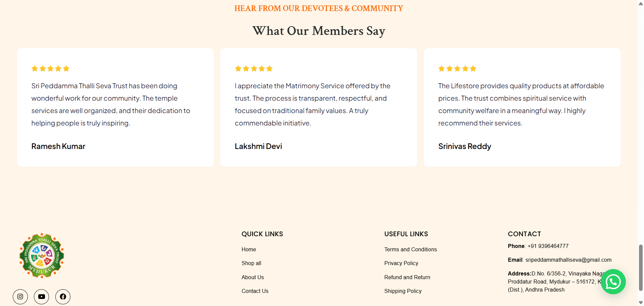Image resolution: width=644 pixels, height=306 pixels.
Task: Open the About Us footer link
Action: click(253, 277)
